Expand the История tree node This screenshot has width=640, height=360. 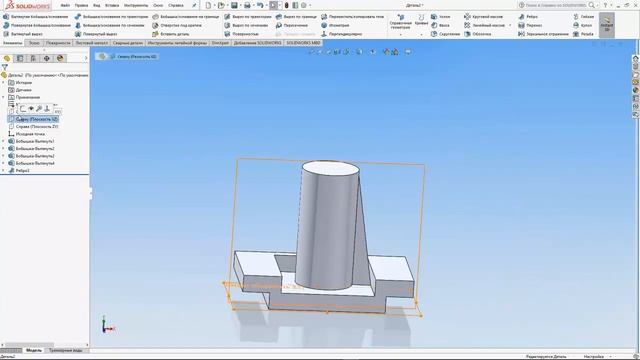[3, 82]
